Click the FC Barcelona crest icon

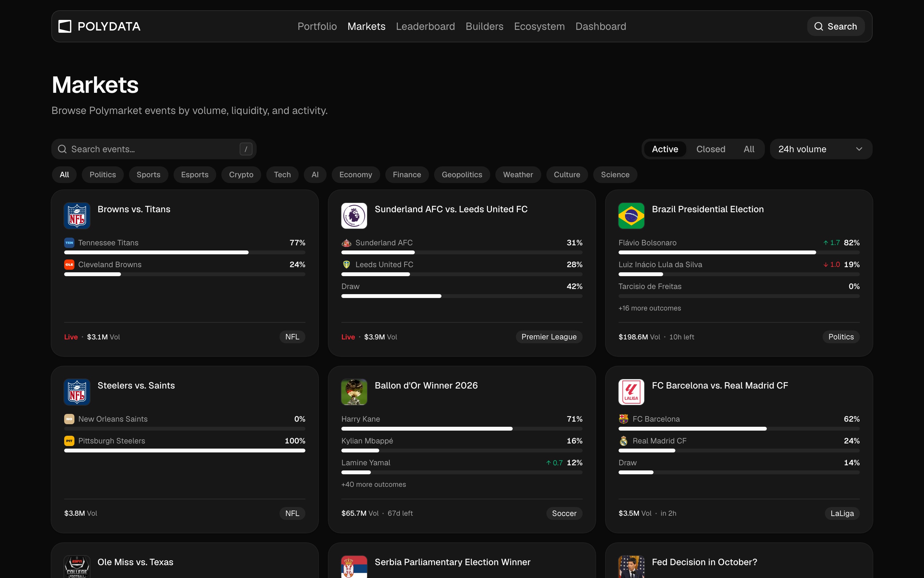click(623, 419)
